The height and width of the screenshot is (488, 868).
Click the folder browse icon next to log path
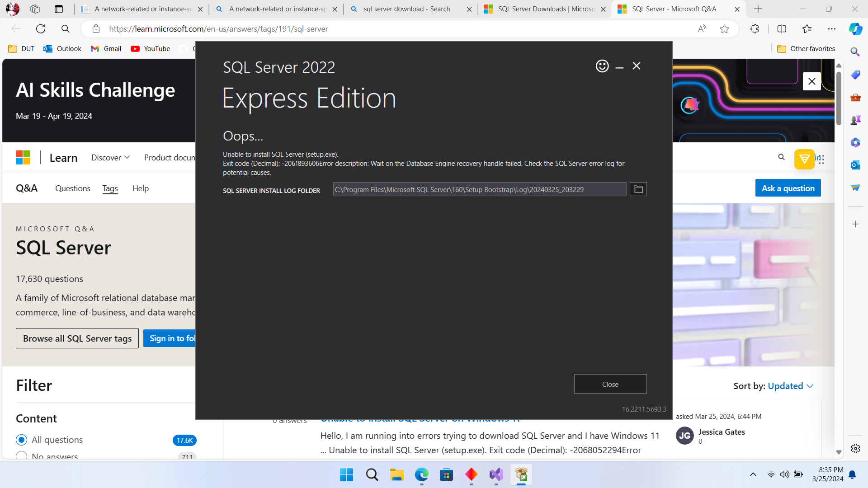[x=638, y=189]
